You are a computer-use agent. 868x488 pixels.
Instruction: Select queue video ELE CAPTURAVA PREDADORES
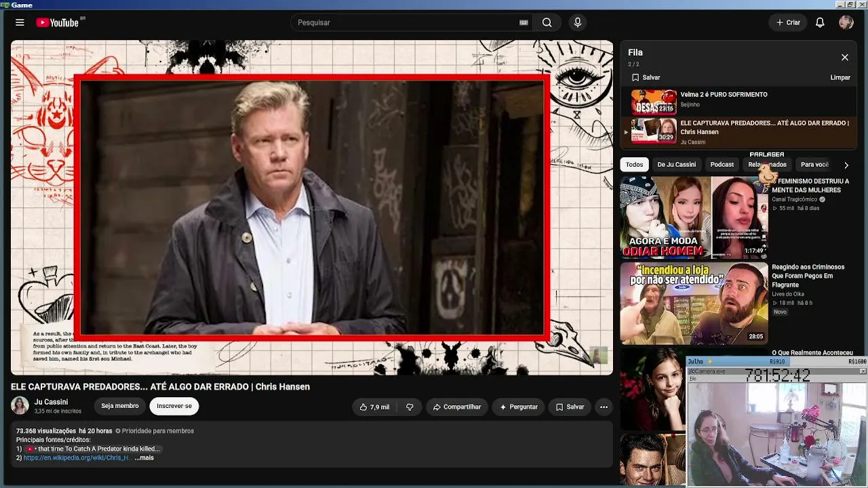click(x=739, y=131)
